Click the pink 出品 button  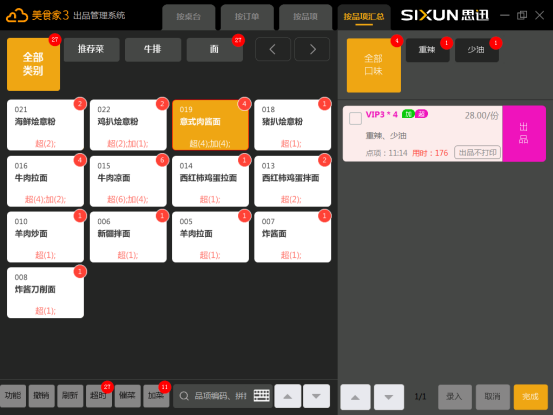tap(524, 133)
